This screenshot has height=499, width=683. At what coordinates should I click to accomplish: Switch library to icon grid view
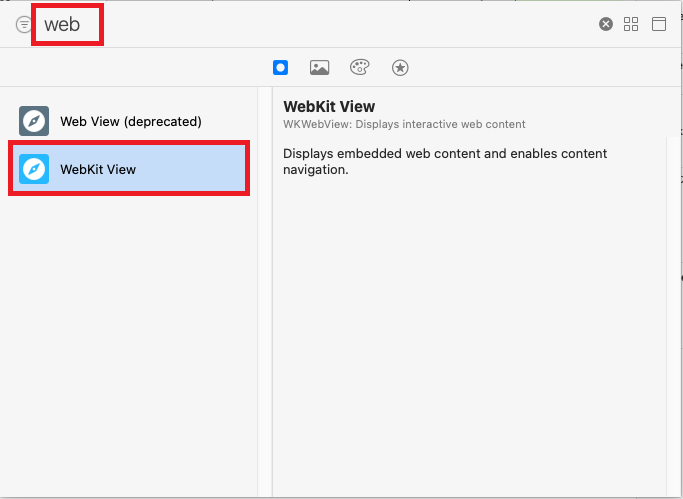[631, 24]
